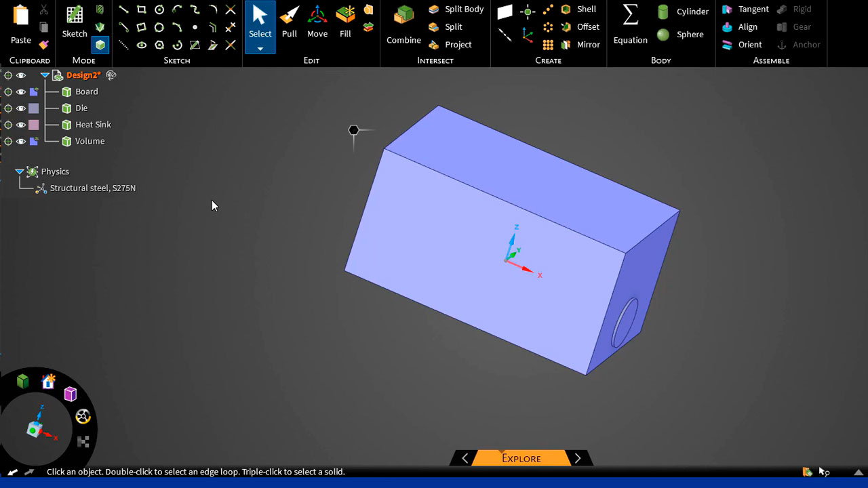
Task: Select Structural steel, S275N material
Action: (x=92, y=188)
